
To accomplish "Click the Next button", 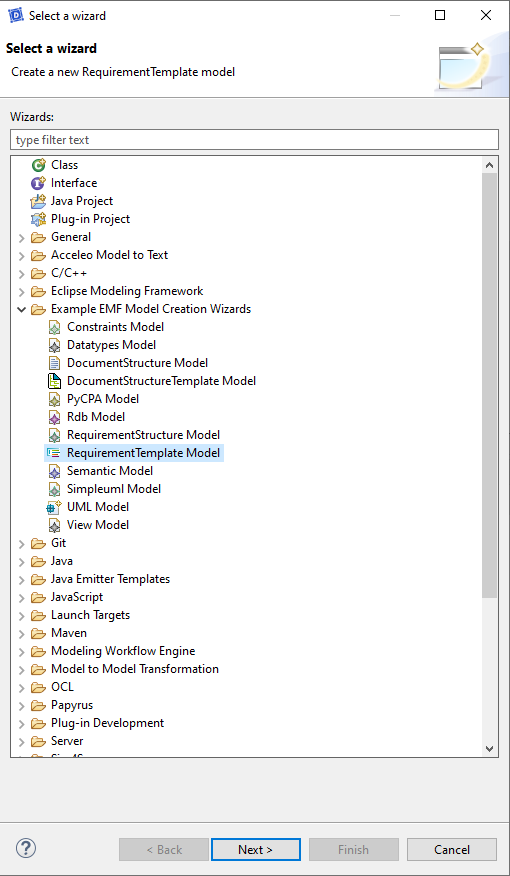I will pyautogui.click(x=255, y=849).
